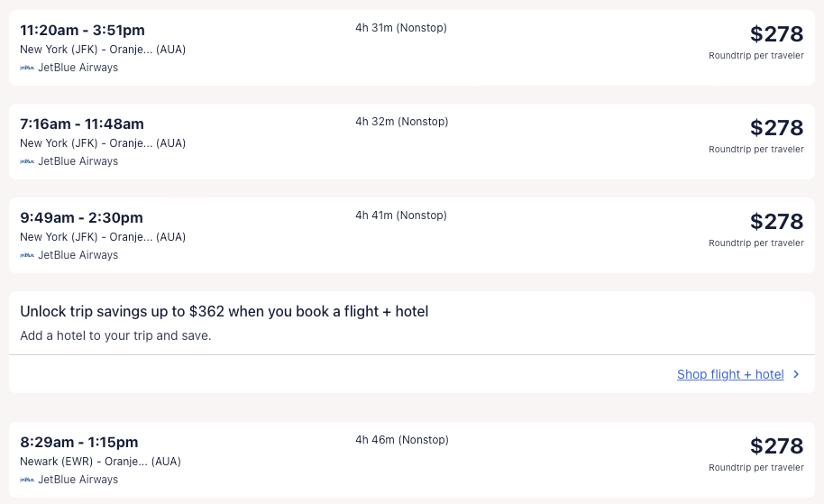The width and height of the screenshot is (824, 504).
Task: Click JetBlue logo on the 7:16am flight
Action: point(27,161)
